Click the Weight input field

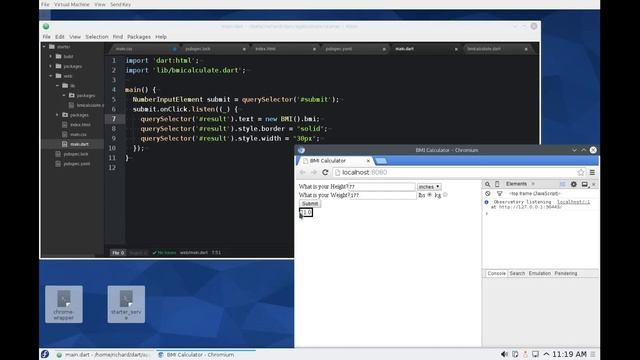383,196
